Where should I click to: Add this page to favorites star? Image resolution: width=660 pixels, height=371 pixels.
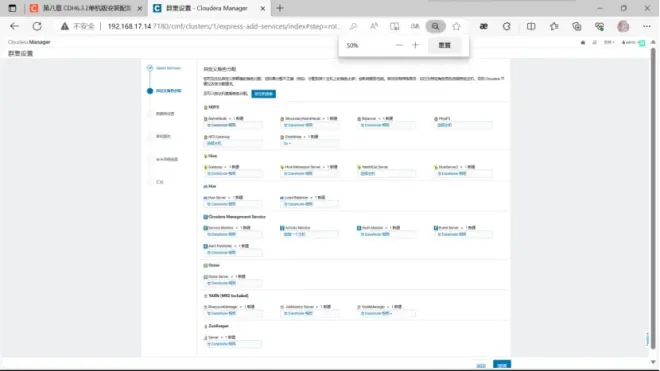[456, 26]
